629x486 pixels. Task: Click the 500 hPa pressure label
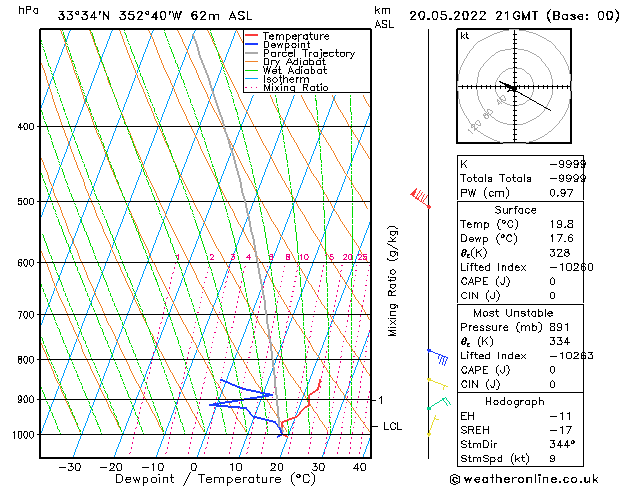[x=26, y=202]
